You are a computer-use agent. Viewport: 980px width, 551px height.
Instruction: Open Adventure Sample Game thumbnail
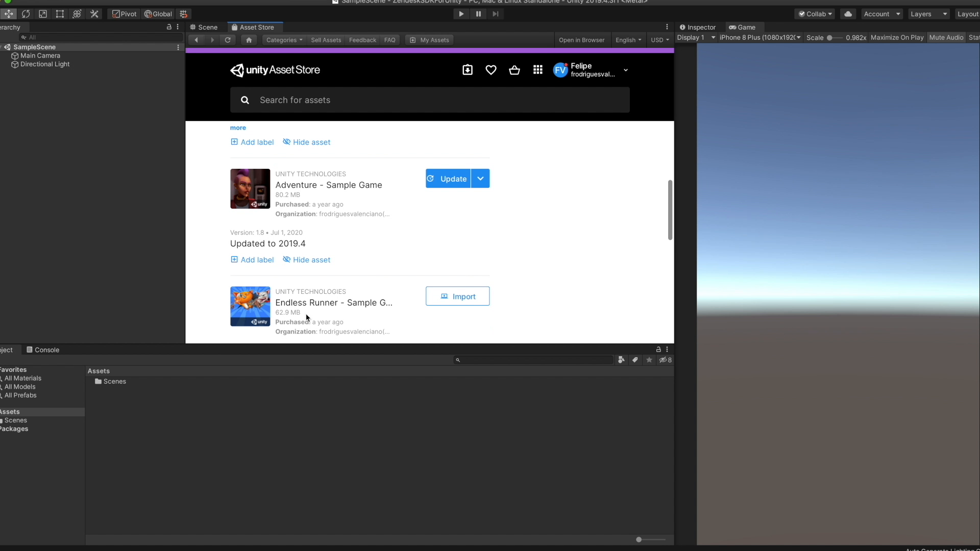tap(250, 189)
